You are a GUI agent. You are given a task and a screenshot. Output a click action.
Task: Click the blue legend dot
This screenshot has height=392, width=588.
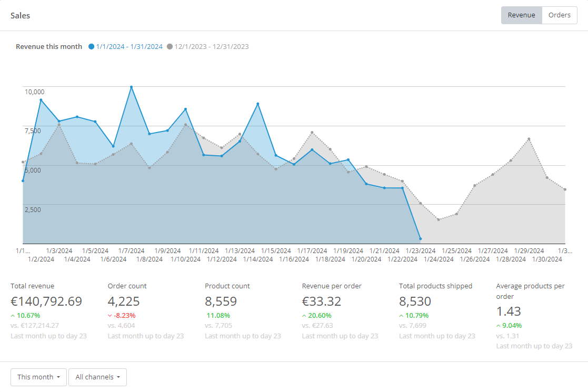[92, 47]
